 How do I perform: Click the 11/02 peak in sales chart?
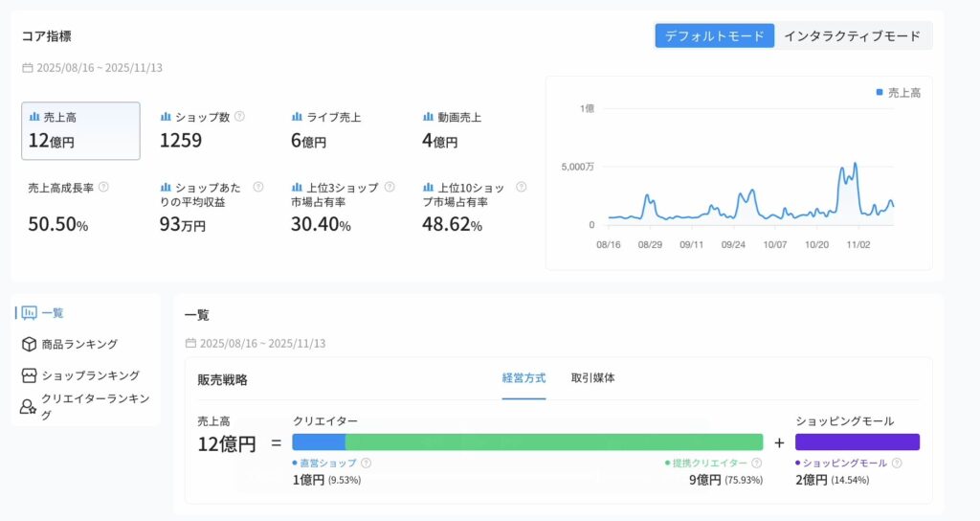pyautogui.click(x=854, y=165)
